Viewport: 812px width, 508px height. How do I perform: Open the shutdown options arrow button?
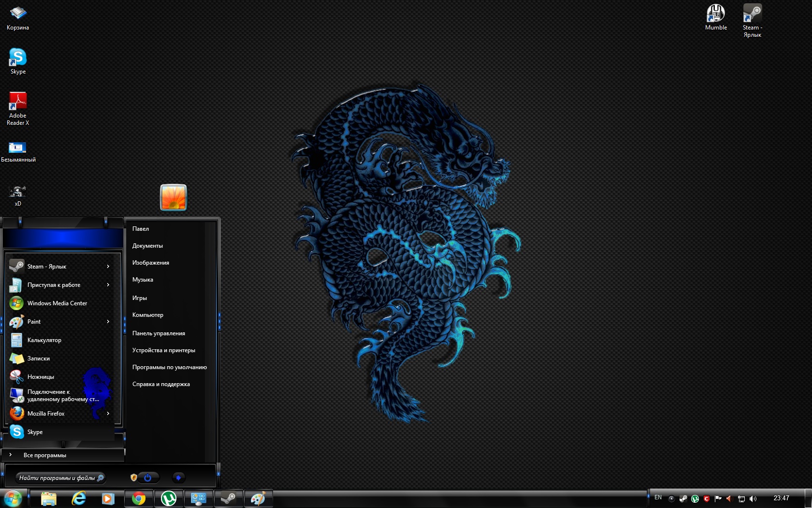tap(178, 478)
